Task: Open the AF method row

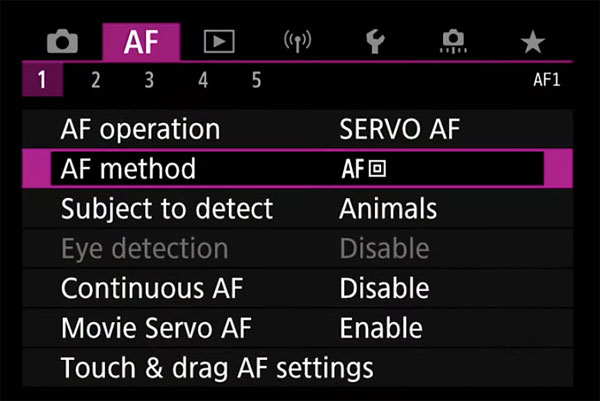Action: pyautogui.click(x=298, y=169)
